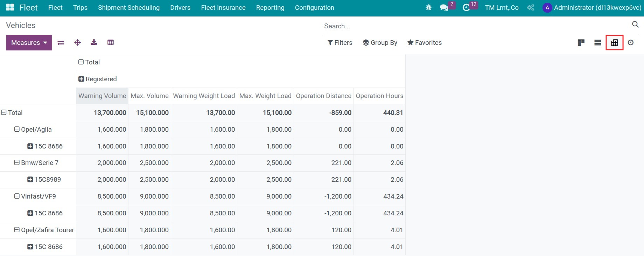
Task: Click the Administrator avatar icon
Action: (547, 8)
